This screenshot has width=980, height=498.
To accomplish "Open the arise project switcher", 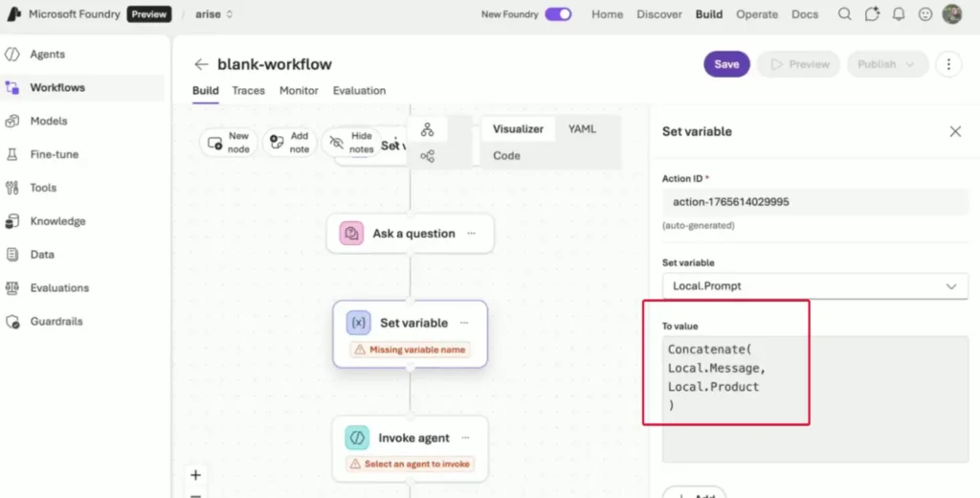I will (x=213, y=14).
